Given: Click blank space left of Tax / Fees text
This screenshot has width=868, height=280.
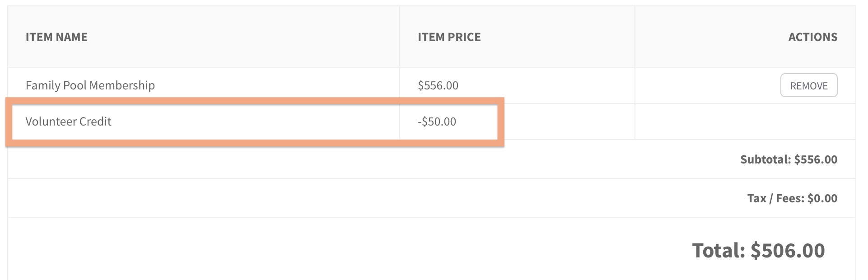Looking at the screenshot, I should point(361,198).
